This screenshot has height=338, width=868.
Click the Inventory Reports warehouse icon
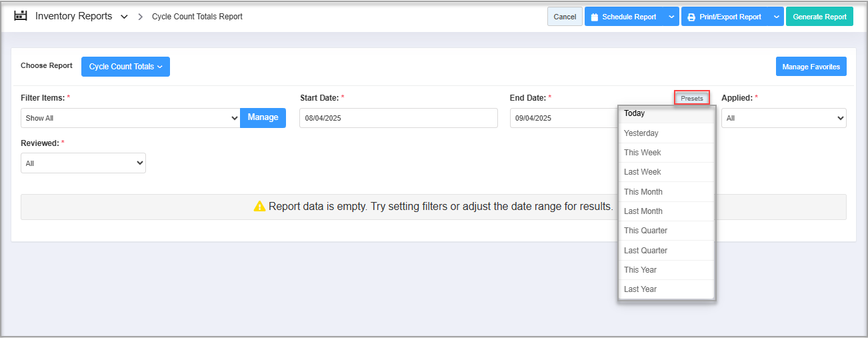coord(21,16)
